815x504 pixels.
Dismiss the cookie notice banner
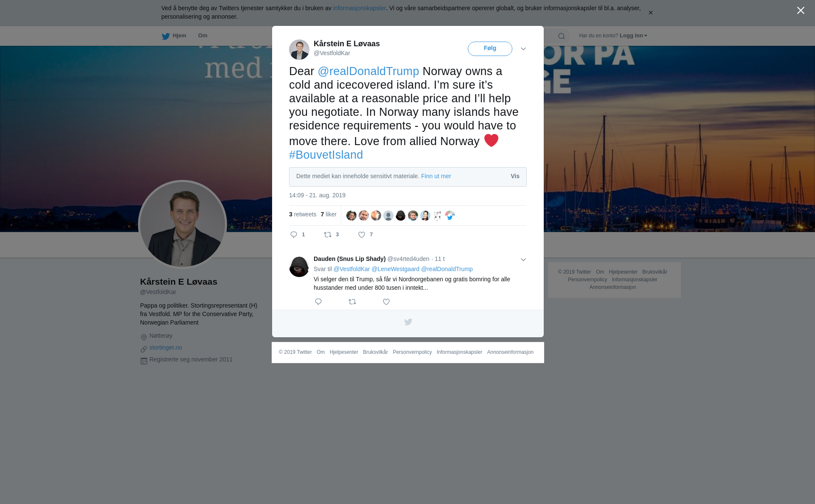tap(650, 13)
